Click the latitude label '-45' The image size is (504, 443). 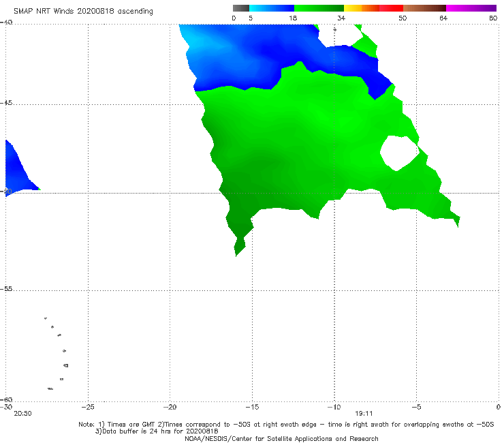(6, 103)
